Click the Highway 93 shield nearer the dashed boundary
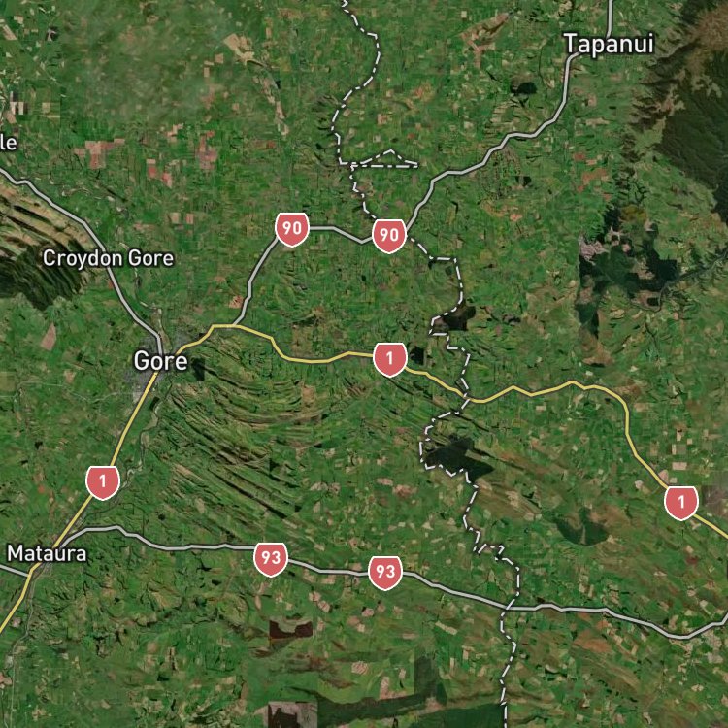 coord(385,573)
